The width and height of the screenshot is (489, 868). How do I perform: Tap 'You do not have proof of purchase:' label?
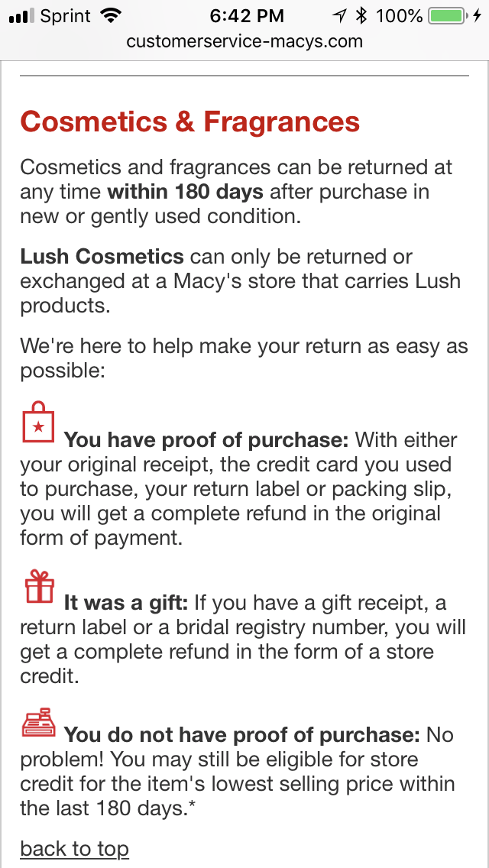pos(242,735)
